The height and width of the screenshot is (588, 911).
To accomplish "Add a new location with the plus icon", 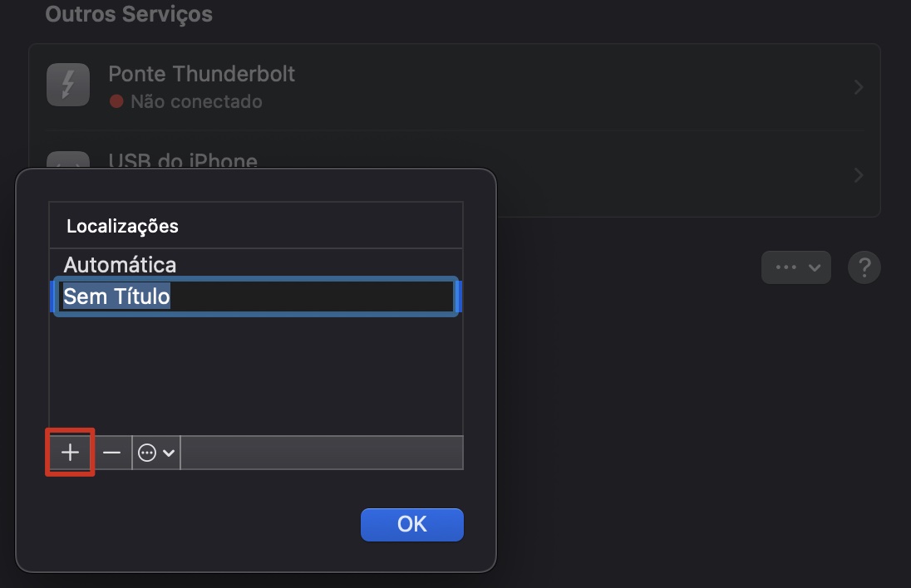I will pos(70,453).
